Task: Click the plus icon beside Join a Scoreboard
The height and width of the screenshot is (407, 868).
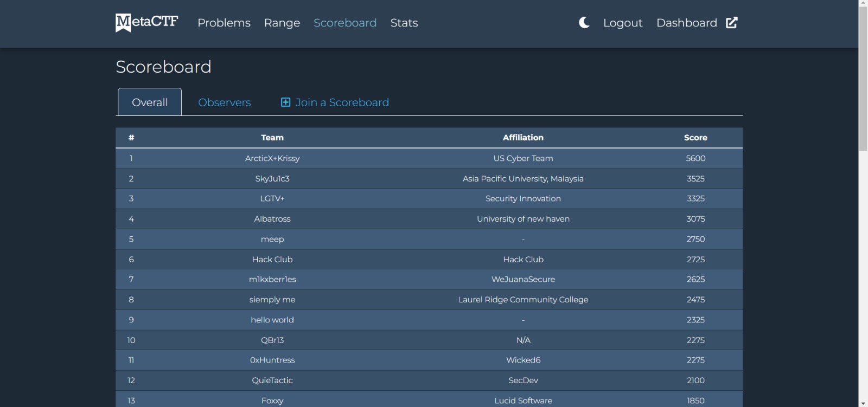Action: coord(285,102)
